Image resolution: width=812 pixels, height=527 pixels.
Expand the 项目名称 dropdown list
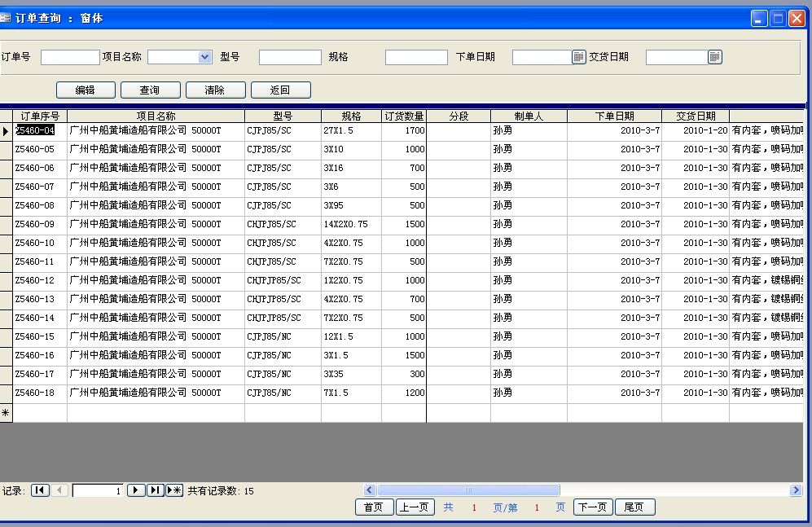204,57
